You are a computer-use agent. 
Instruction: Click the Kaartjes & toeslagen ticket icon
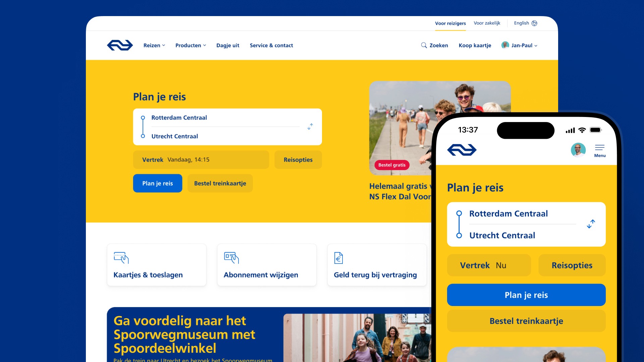[x=121, y=258]
